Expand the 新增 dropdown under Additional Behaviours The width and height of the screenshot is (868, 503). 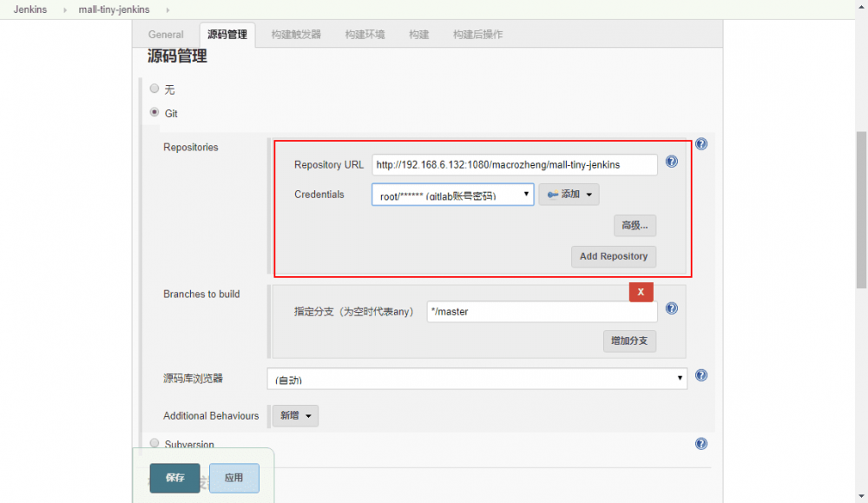[x=296, y=415]
